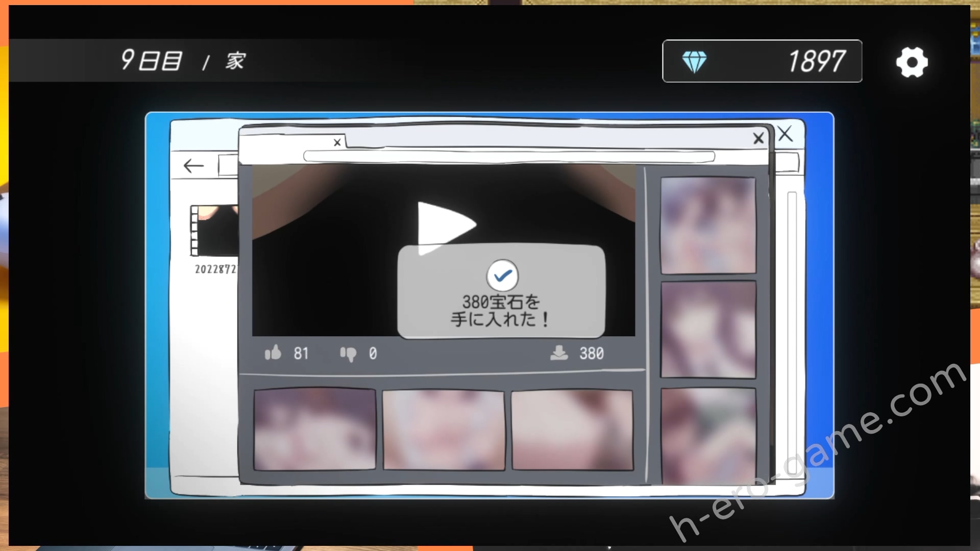Click the checkmark in the reward popup
The height and width of the screenshot is (551, 980).
502,275
